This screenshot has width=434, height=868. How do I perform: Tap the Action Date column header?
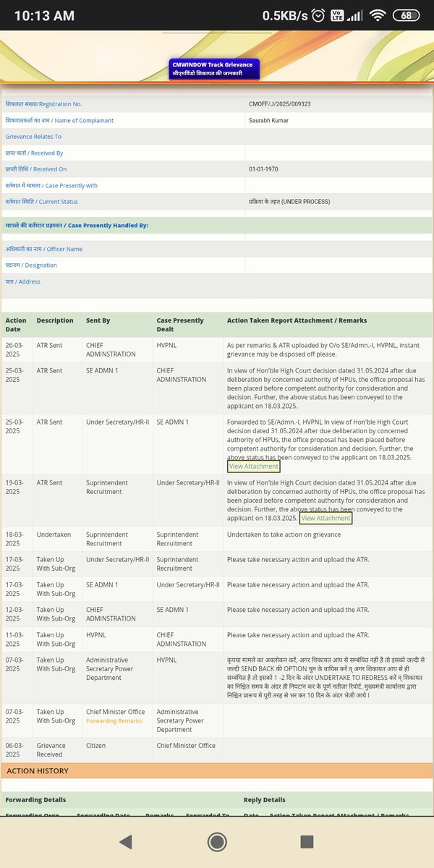tap(16, 325)
